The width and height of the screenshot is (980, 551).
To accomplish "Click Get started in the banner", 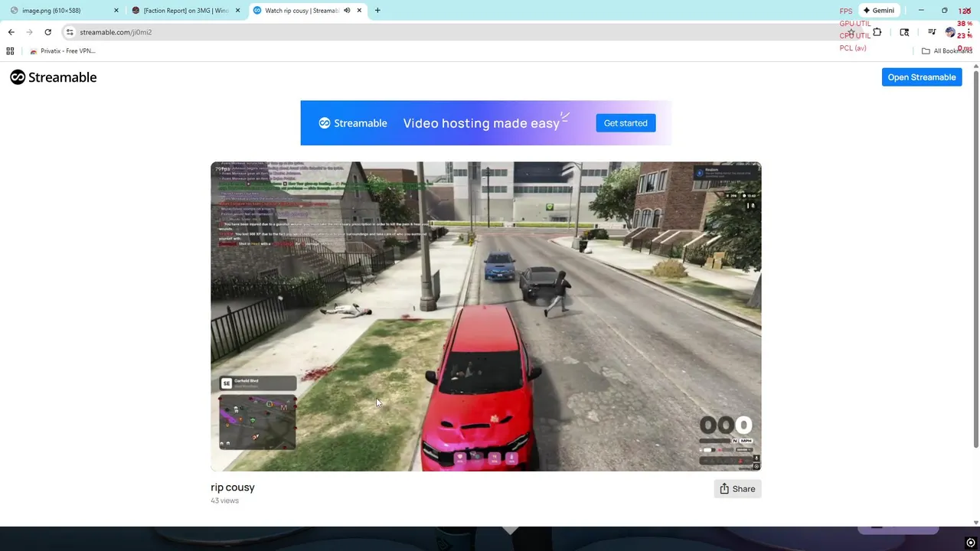I will (626, 123).
